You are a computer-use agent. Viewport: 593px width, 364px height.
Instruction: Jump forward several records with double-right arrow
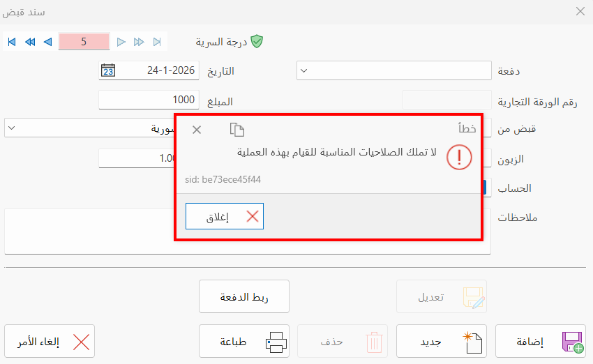coord(139,42)
